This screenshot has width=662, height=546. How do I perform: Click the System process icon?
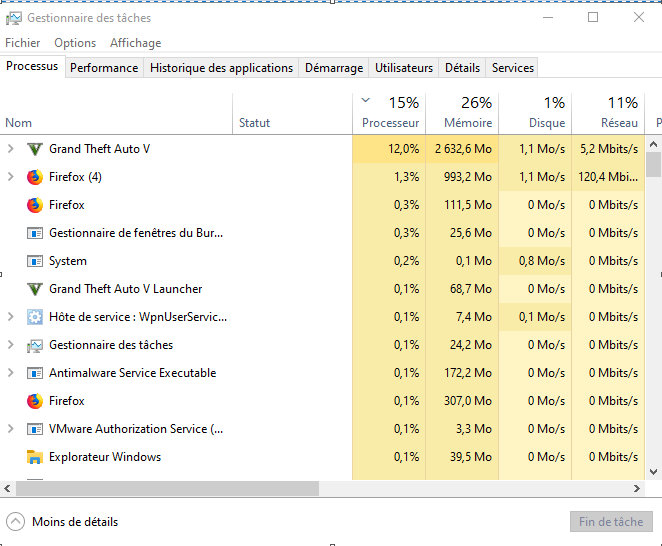tap(35, 261)
